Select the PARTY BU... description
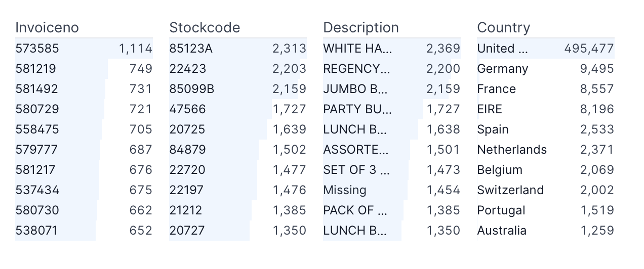Screen dimensions: 644x269 coord(357,109)
